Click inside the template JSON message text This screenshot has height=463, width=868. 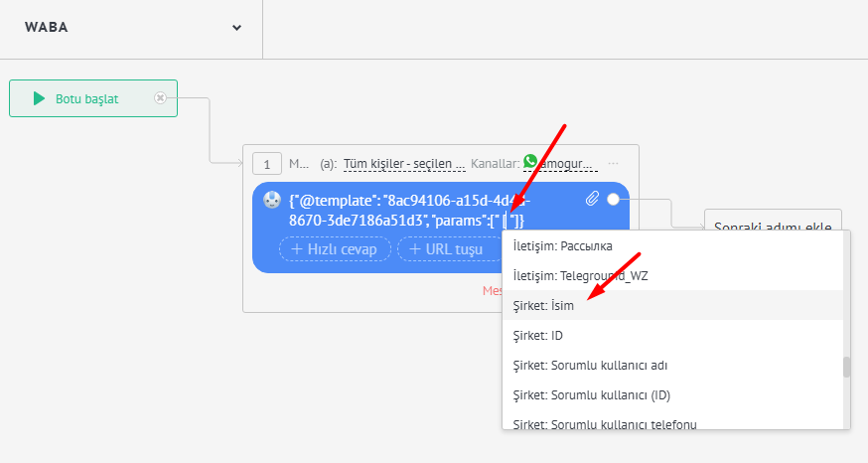409,211
